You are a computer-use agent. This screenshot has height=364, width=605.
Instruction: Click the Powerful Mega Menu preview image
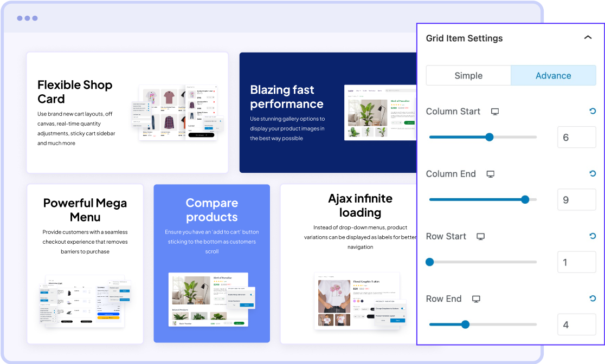(85, 301)
